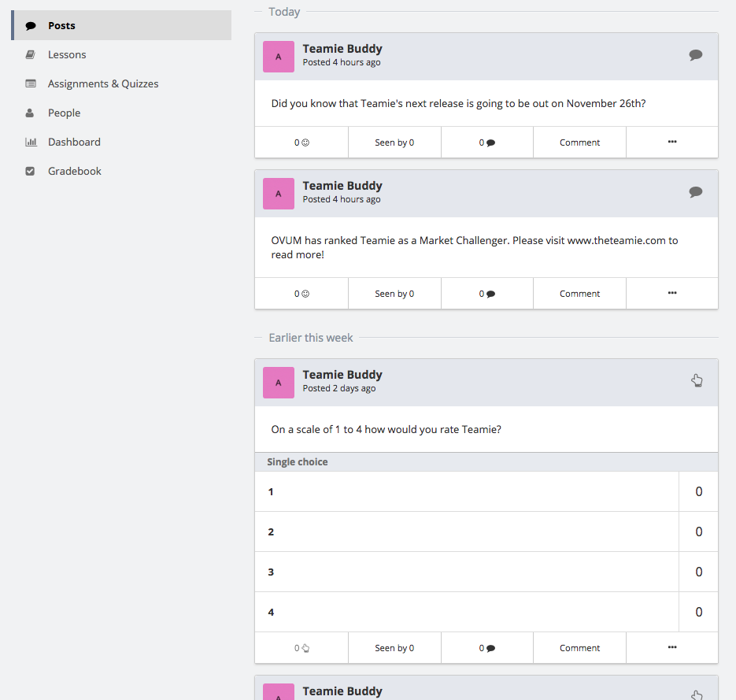The height and width of the screenshot is (700, 736).
Task: React with smiley on OVUM post
Action: point(301,294)
